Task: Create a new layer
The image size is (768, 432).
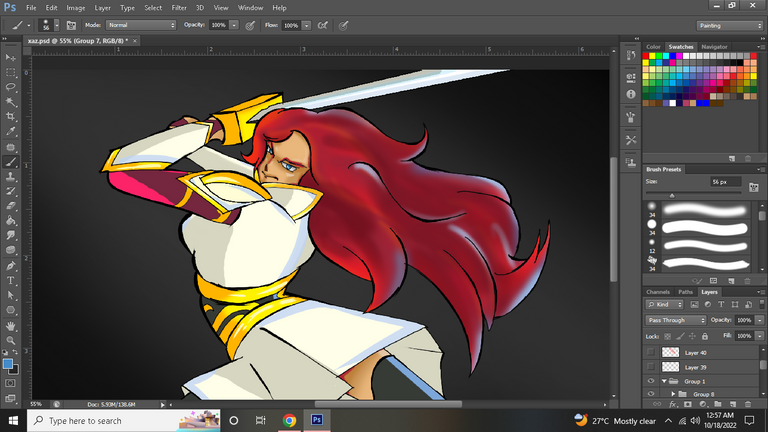Action: tap(733, 405)
